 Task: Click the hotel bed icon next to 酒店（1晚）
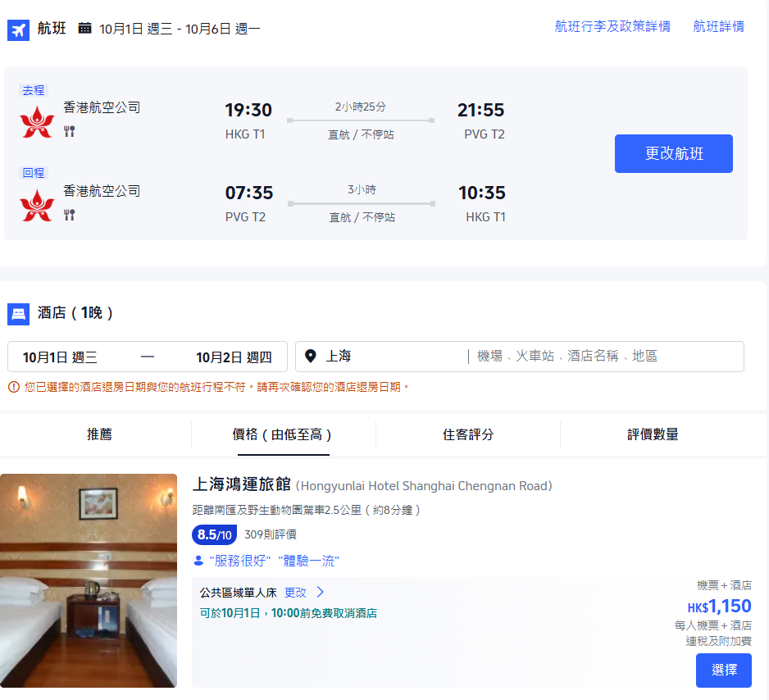[18, 314]
